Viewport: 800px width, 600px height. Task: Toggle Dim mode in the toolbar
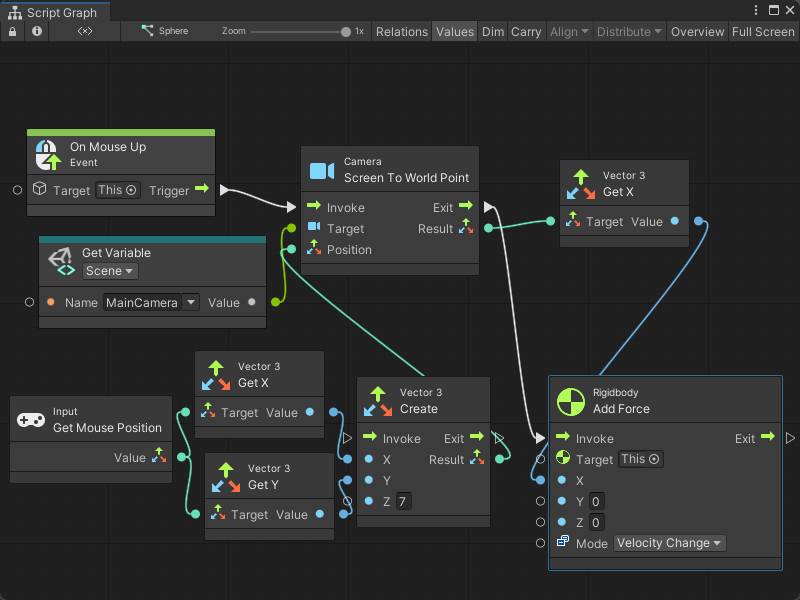pos(492,31)
